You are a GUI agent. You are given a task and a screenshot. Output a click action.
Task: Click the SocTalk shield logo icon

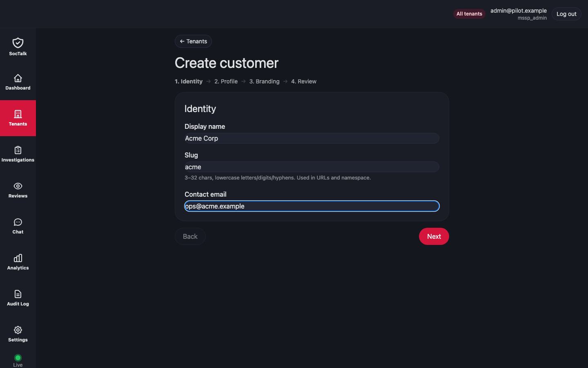click(18, 43)
